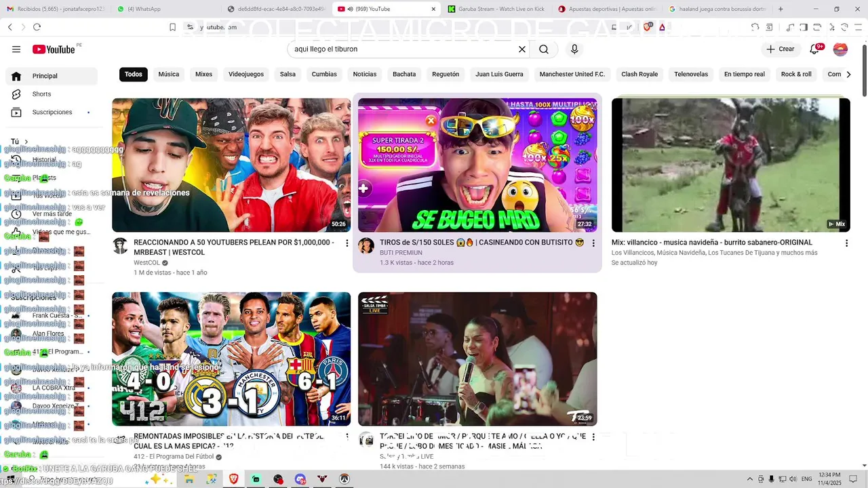The height and width of the screenshot is (488, 868).
Task: Select the Cumbias filter chip
Action: click(324, 75)
